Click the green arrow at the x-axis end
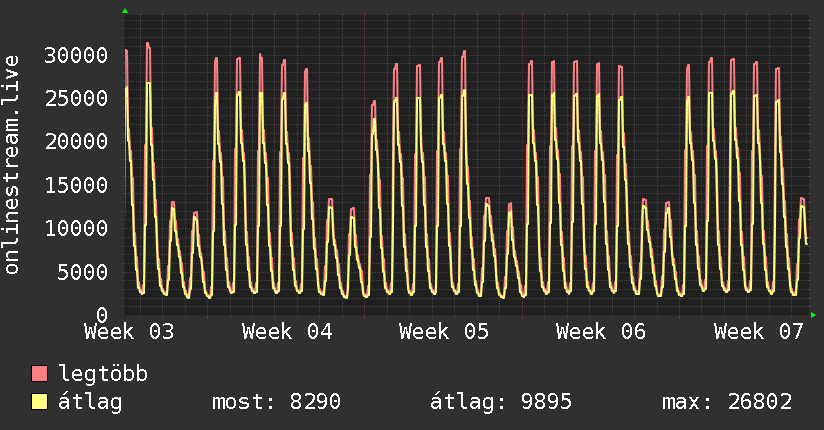824x430 pixels. pyautogui.click(x=813, y=315)
